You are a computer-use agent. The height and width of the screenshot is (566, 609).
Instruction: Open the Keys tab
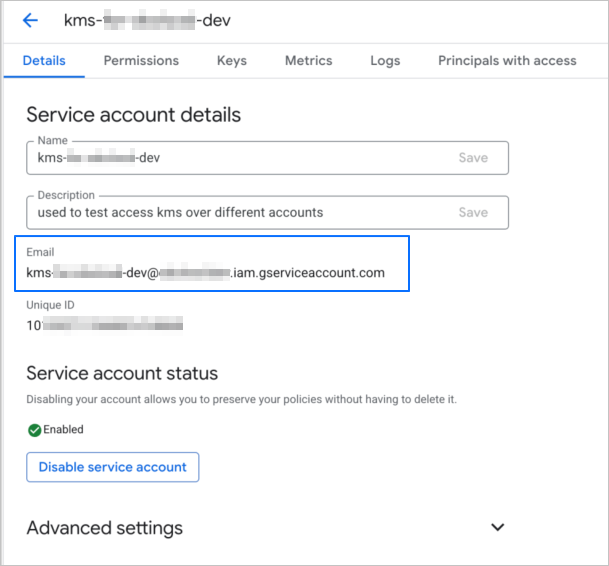click(x=231, y=60)
